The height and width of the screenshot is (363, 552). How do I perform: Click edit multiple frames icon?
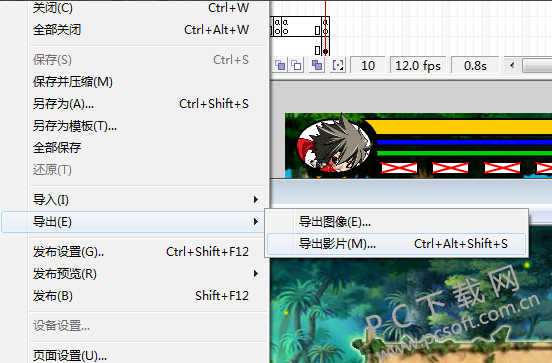click(x=317, y=65)
